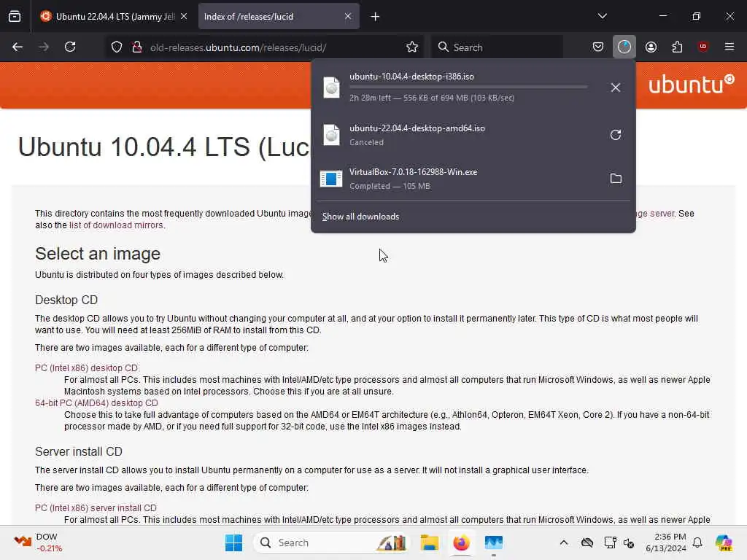Click the Firefox toolbar Search box
The height and width of the screenshot is (560, 747).
coord(497,47)
